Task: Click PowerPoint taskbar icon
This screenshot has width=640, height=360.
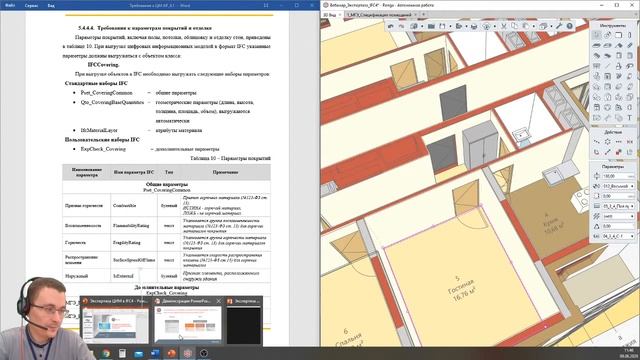Action: 171,353
